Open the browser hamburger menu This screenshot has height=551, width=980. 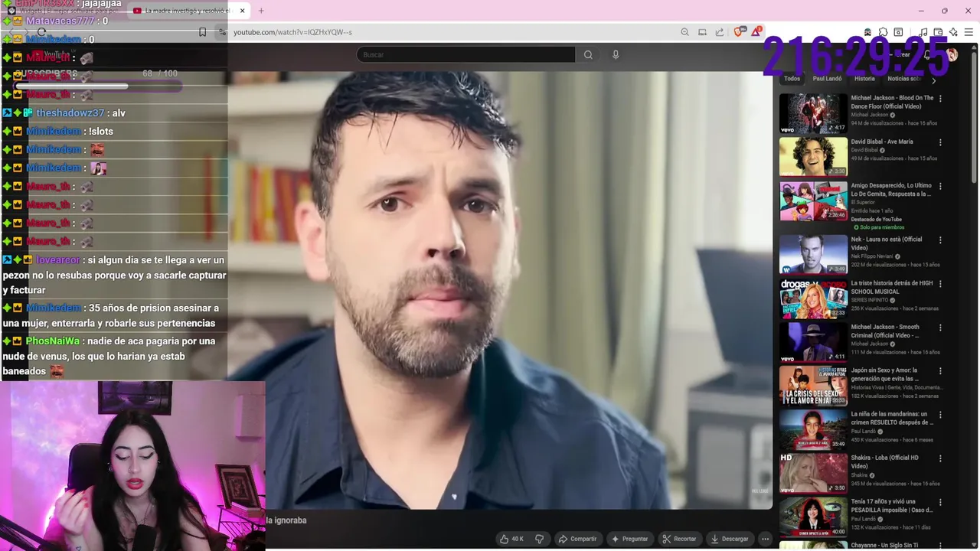tap(969, 32)
